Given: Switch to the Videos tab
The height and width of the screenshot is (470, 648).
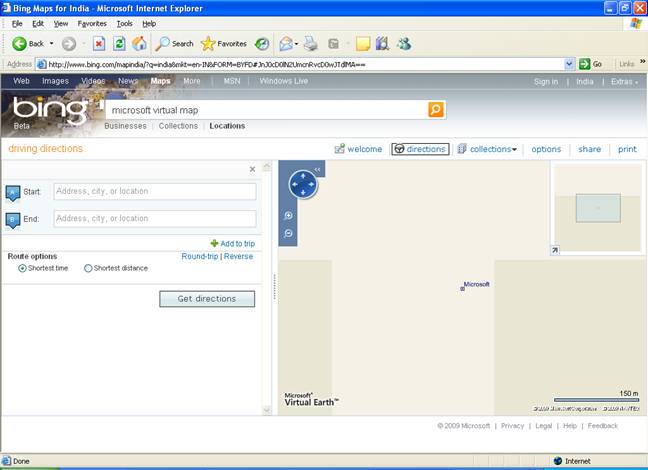Looking at the screenshot, I should click(93, 81).
